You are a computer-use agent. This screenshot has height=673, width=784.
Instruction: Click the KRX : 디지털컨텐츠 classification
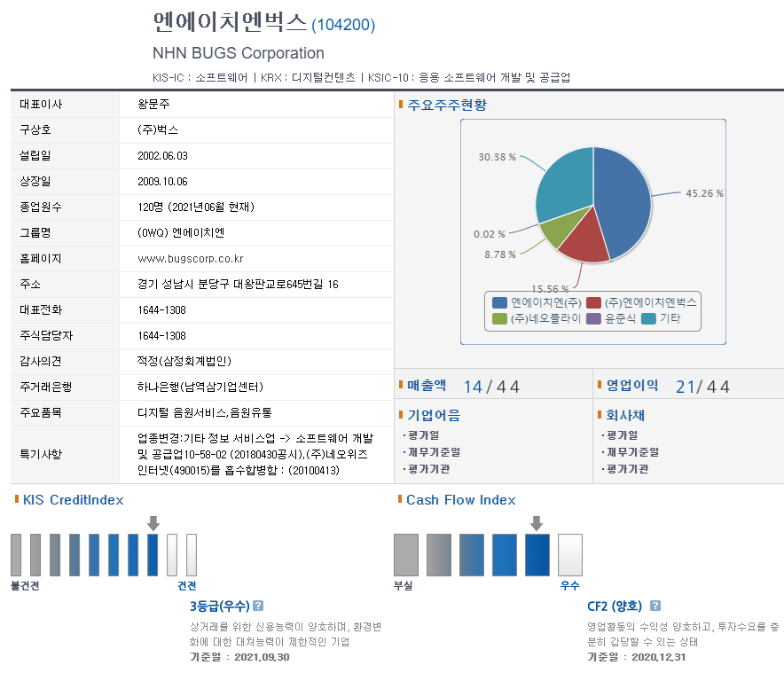pyautogui.click(x=308, y=77)
